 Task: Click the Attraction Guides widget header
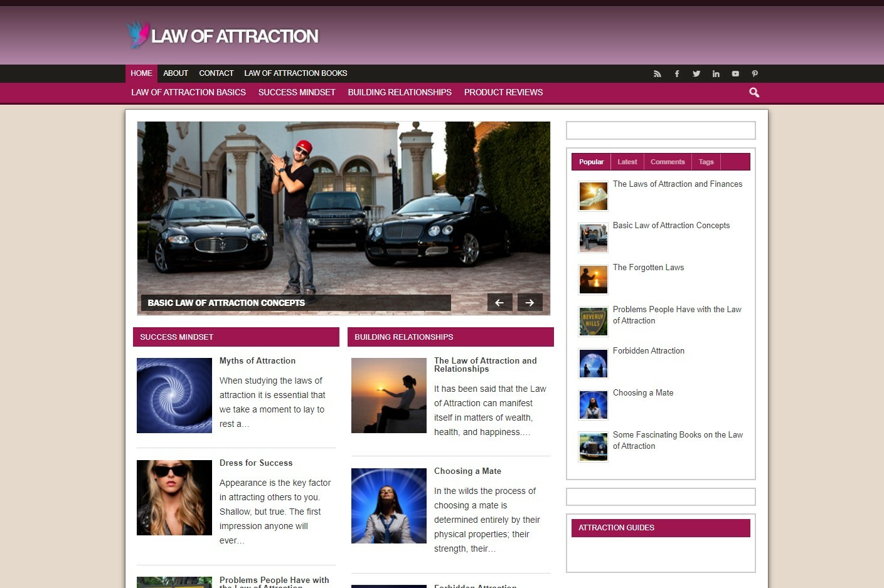[x=661, y=528]
